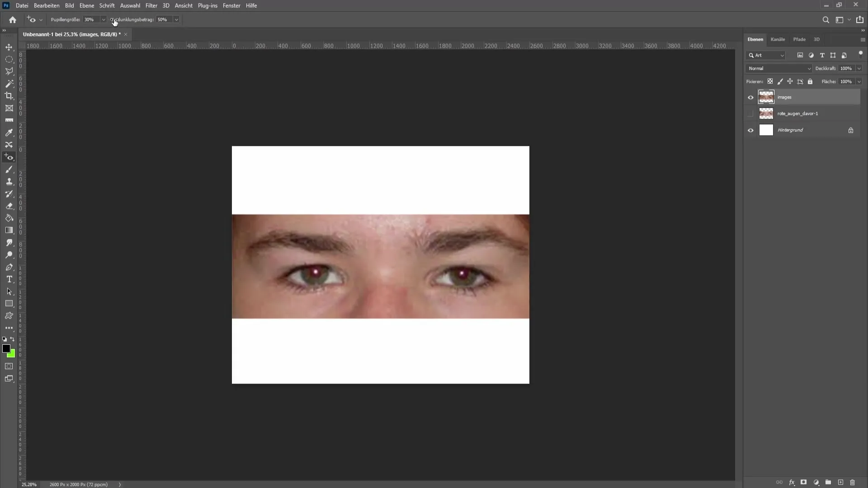Image resolution: width=868 pixels, height=488 pixels.
Task: Select the Crop tool
Action: pyautogui.click(x=8, y=95)
